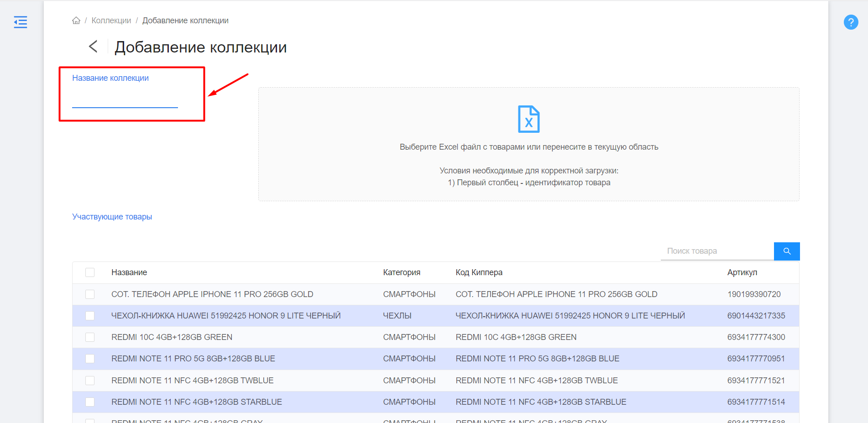The height and width of the screenshot is (423, 868).
Task: Click REDMI NOTE 11 NFC STARBLUE Kipper code cell
Action: (x=541, y=402)
